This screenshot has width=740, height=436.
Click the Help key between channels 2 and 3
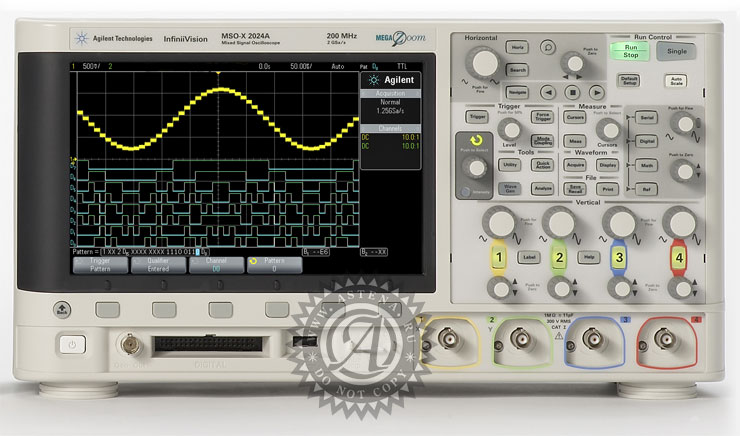589,257
